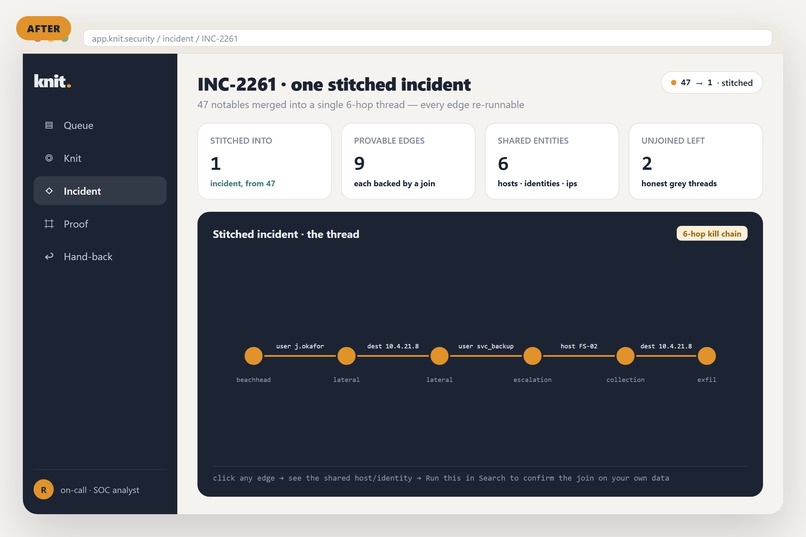
Task: Click the 'incident, from 47' text
Action: [x=243, y=183]
